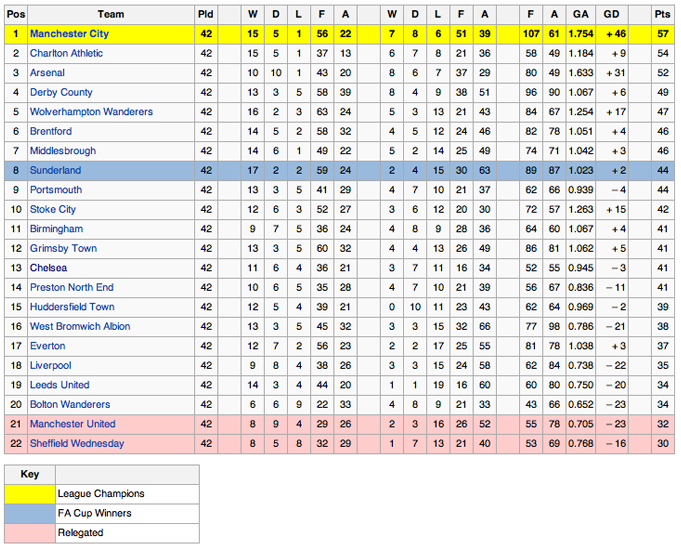The width and height of the screenshot is (681, 550).
Task: Click the Pld column header
Action: point(206,14)
